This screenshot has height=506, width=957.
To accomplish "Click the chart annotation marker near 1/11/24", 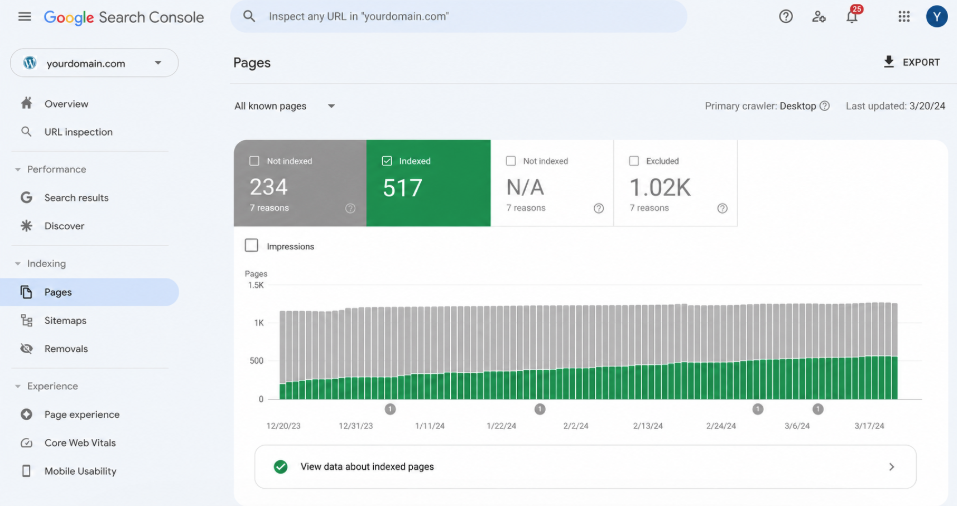I will 391,409.
